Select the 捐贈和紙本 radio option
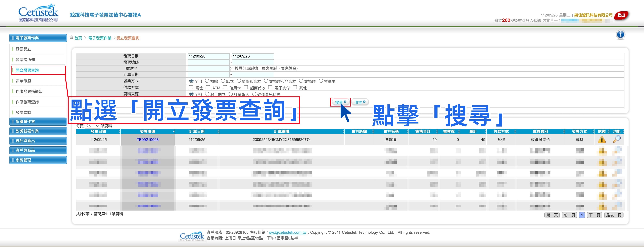Viewport: 644px width, 247px height. 239,81
